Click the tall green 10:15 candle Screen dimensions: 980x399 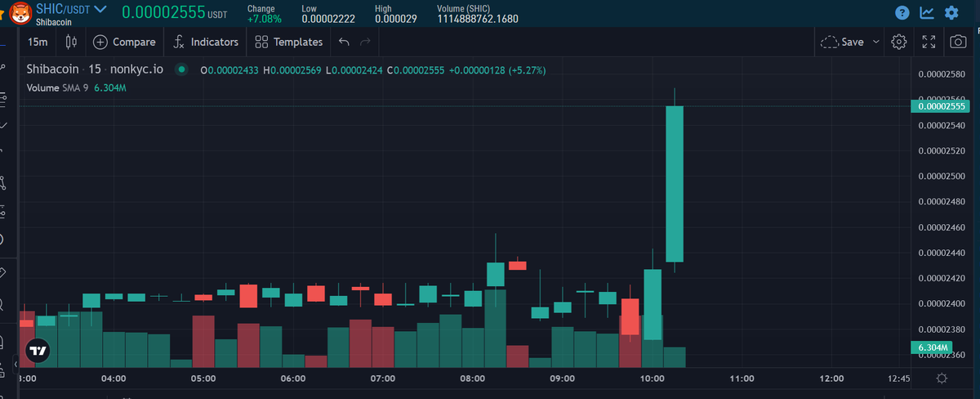(x=675, y=184)
